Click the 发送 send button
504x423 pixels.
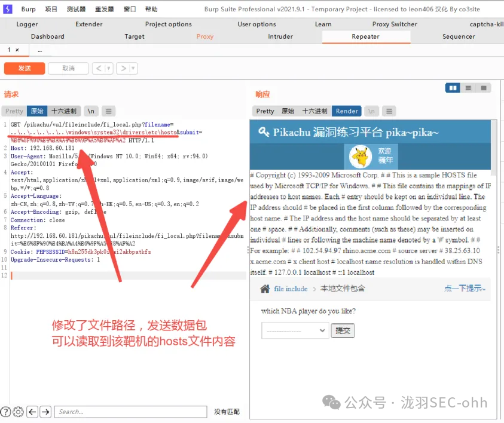(x=25, y=69)
